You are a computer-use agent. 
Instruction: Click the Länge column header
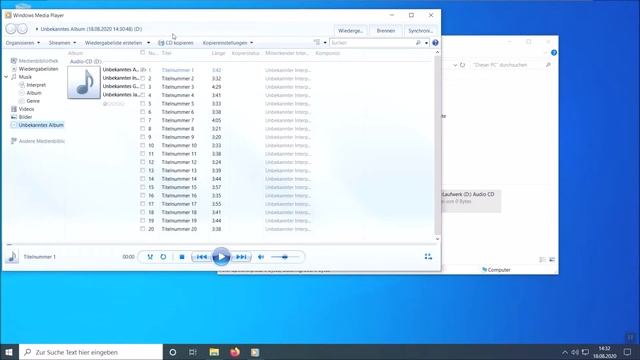click(218, 53)
